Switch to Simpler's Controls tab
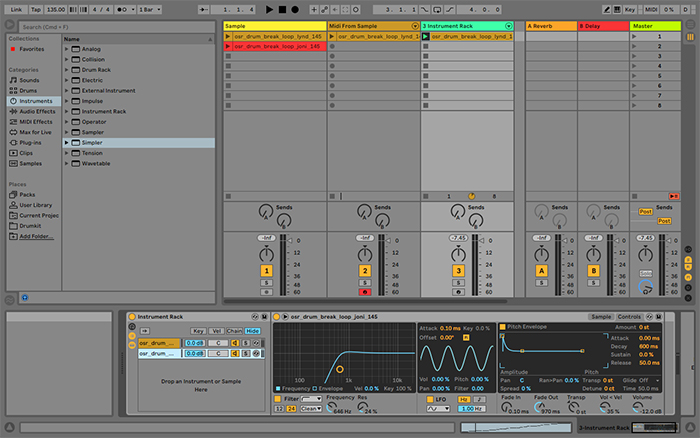The width and height of the screenshot is (700, 438). click(629, 317)
